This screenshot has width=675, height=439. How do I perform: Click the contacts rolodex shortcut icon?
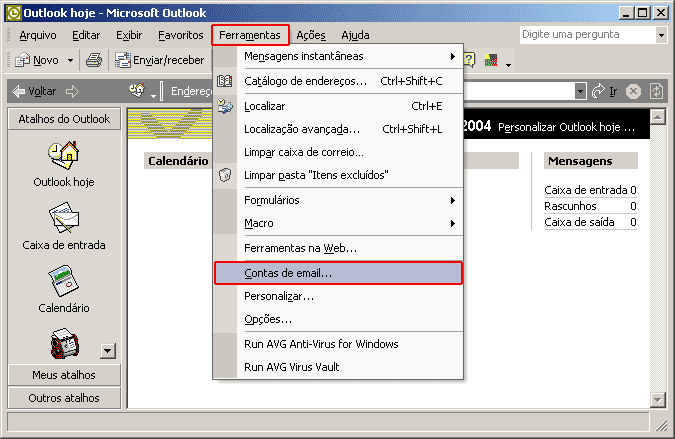click(x=65, y=343)
